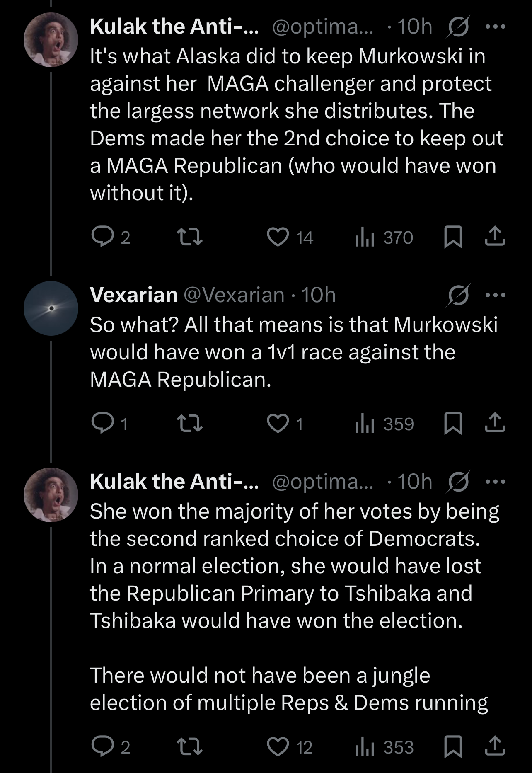Screen dimensions: 532x773
Task: Like Vexarian's tweet with 1 like
Action: pos(285,424)
